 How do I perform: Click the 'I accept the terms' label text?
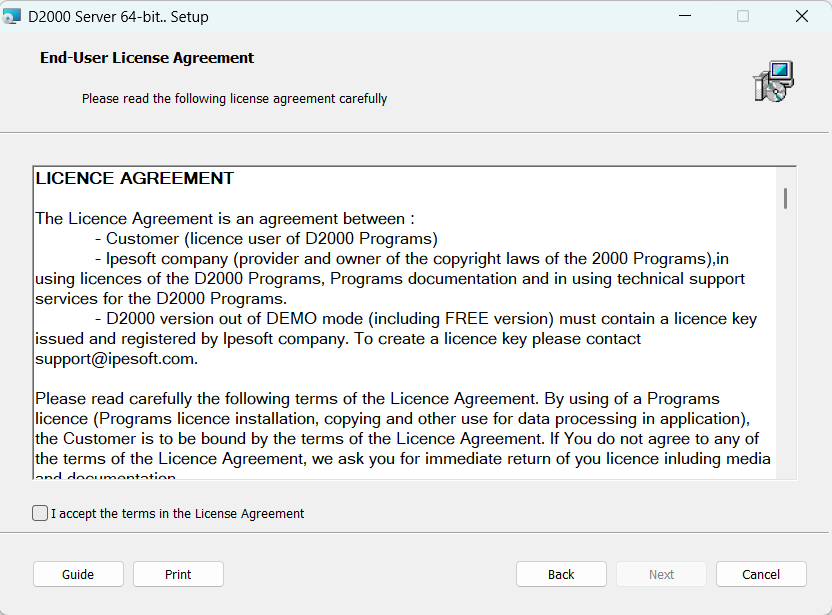(x=177, y=514)
